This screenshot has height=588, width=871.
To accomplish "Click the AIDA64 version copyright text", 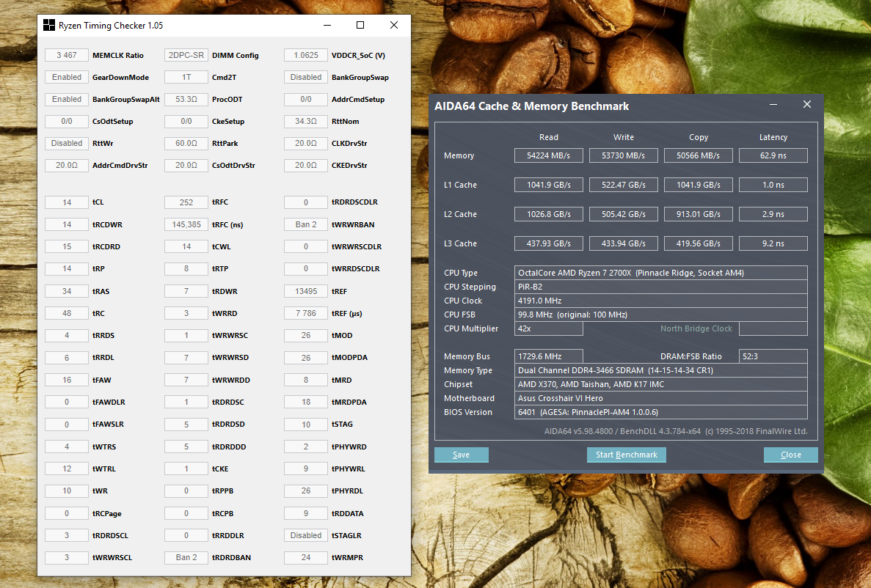I will click(x=676, y=431).
